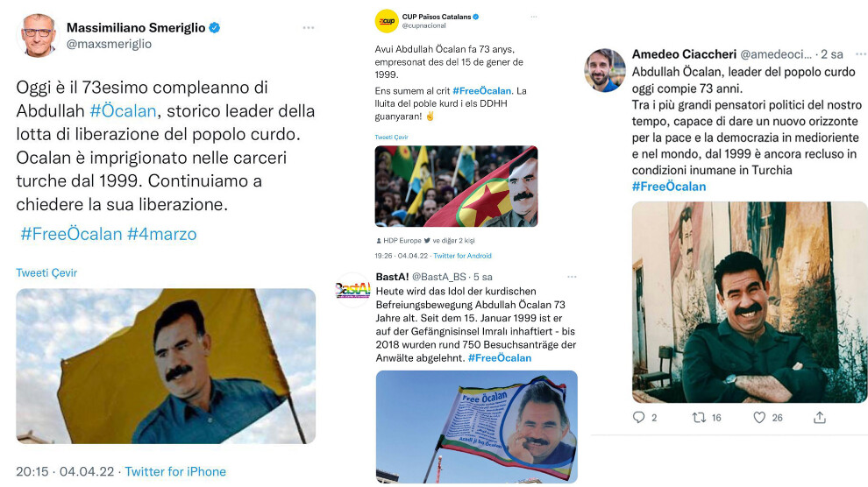The image size is (868, 487).
Task: Click CUP Països Catalans verified badge
Action: (475, 17)
